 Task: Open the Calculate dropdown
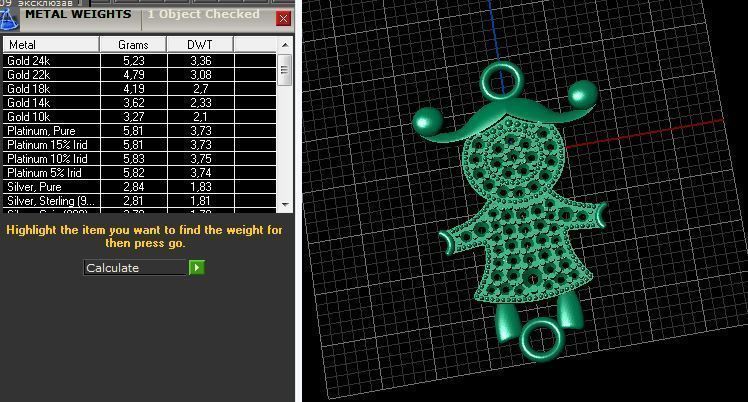[135, 268]
